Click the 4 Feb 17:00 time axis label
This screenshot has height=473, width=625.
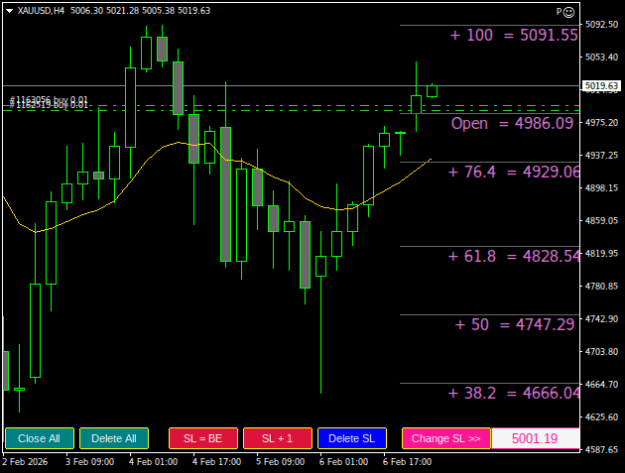click(x=217, y=462)
